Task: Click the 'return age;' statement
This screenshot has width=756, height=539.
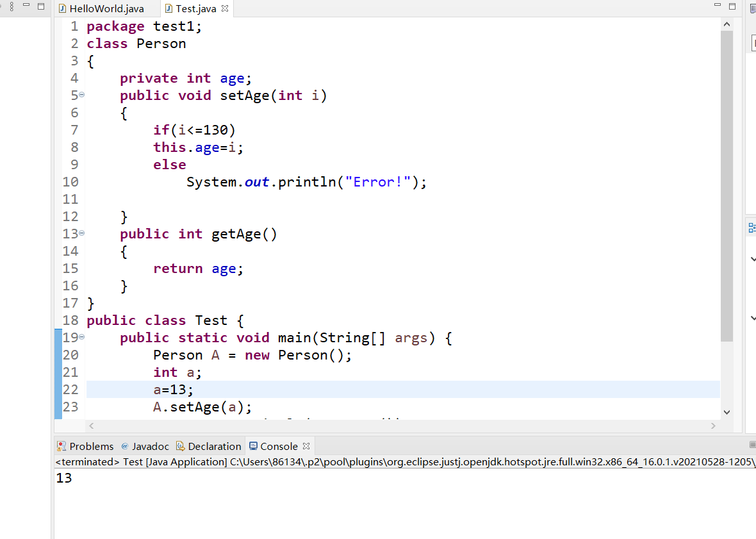Action: [198, 269]
